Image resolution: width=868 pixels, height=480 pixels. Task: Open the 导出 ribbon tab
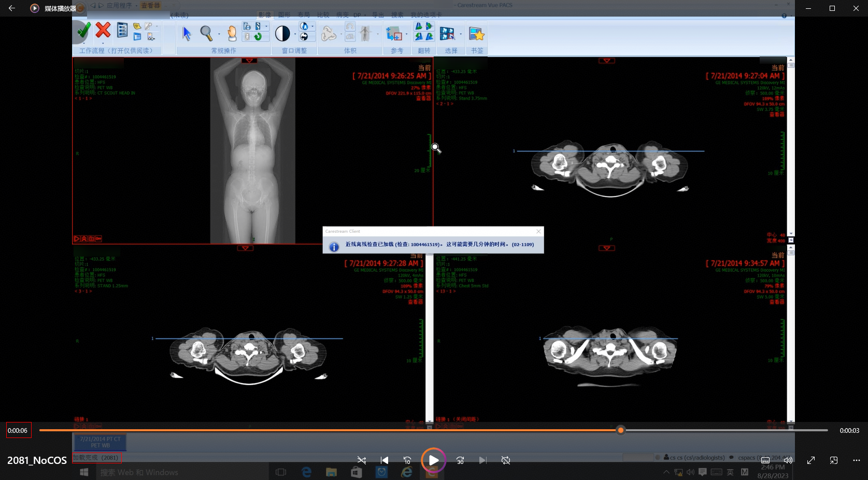click(378, 15)
